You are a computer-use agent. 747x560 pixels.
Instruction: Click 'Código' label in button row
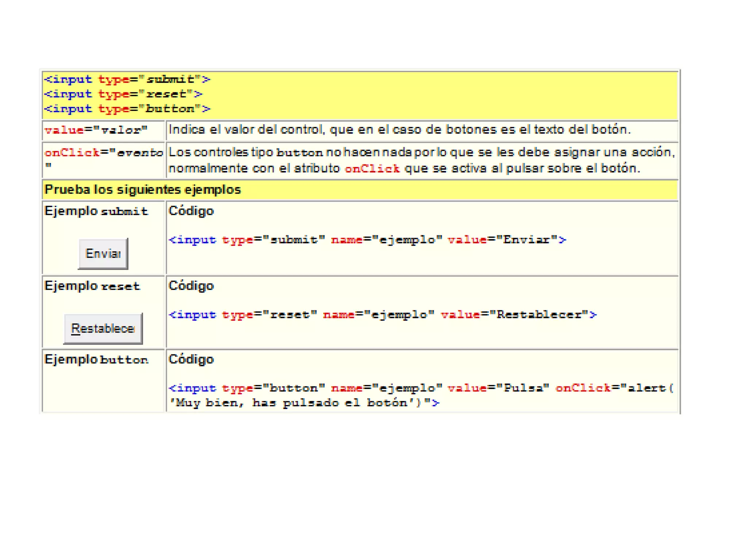coord(191,359)
